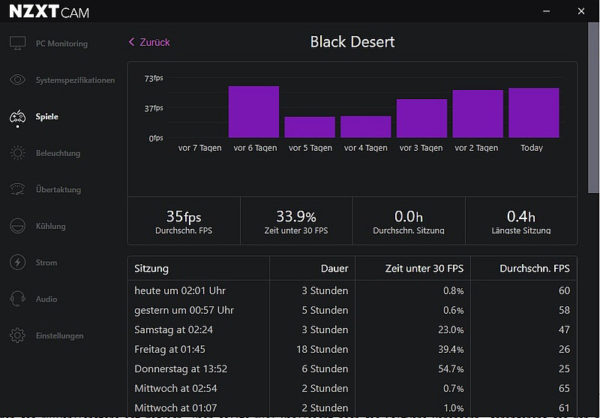The height and width of the screenshot is (418, 600).
Task: Sort by Sitzung column header
Action: click(151, 268)
